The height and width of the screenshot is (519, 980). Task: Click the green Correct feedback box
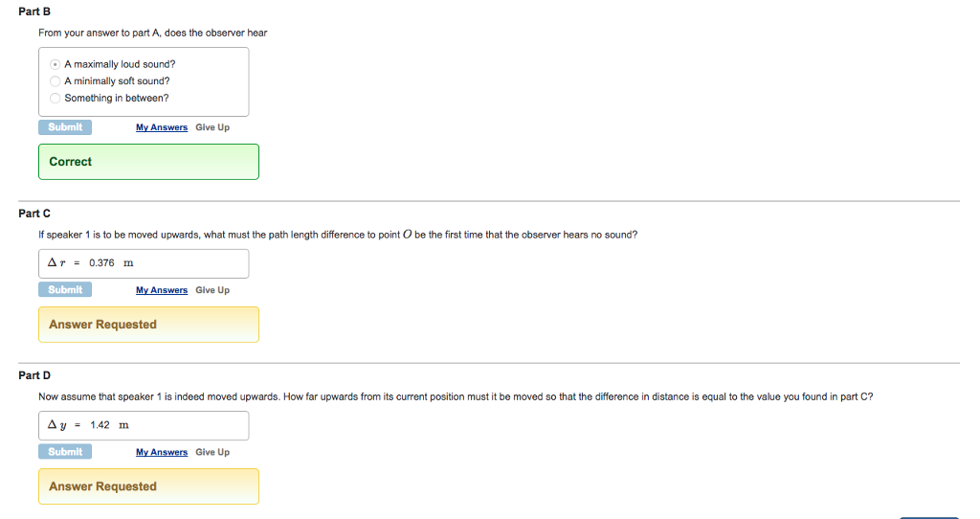pyautogui.click(x=148, y=162)
